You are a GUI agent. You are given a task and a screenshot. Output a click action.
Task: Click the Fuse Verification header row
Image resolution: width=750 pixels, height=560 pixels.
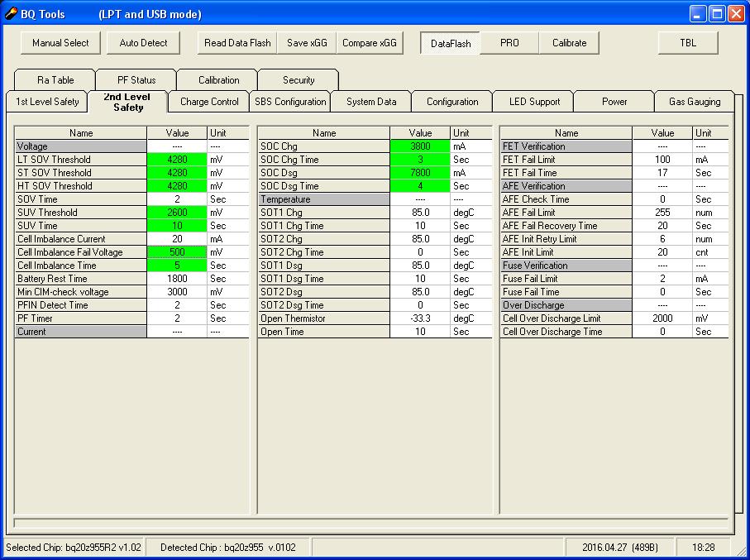[x=614, y=266]
